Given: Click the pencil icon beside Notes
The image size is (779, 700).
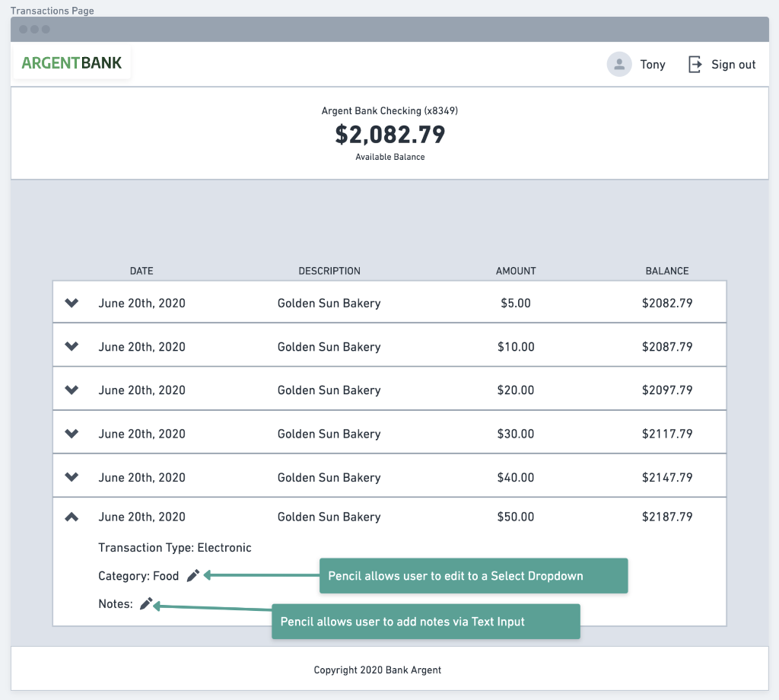Looking at the screenshot, I should 147,604.
